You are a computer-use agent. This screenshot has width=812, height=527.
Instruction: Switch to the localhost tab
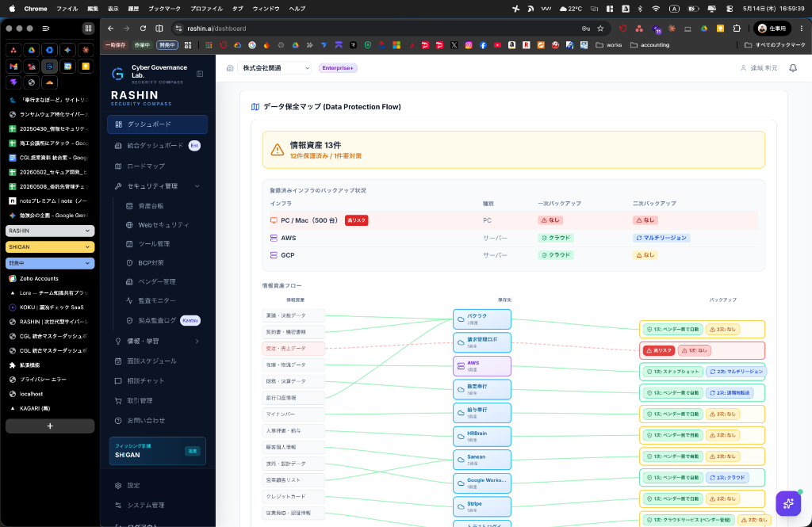[50, 394]
